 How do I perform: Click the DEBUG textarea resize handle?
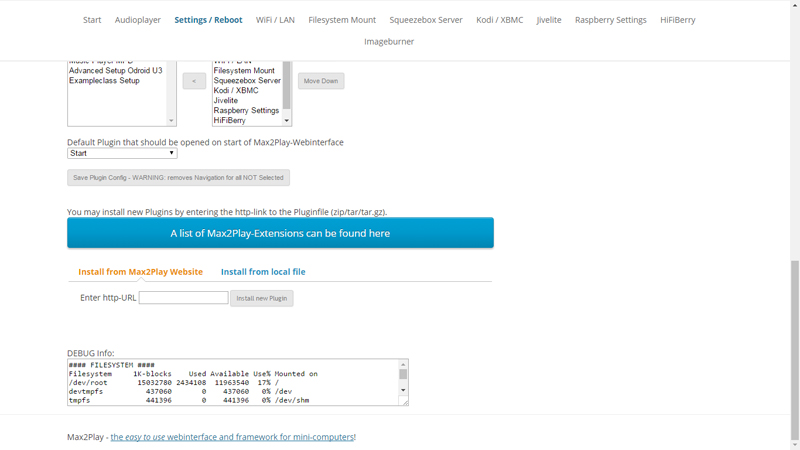pyautogui.click(x=405, y=402)
